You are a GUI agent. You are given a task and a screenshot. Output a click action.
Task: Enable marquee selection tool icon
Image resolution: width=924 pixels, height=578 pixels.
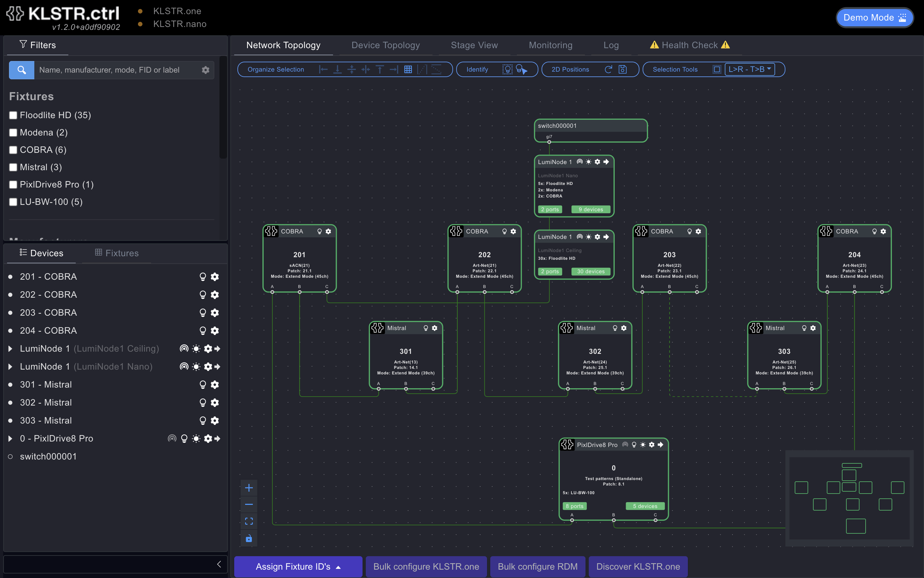coord(717,69)
